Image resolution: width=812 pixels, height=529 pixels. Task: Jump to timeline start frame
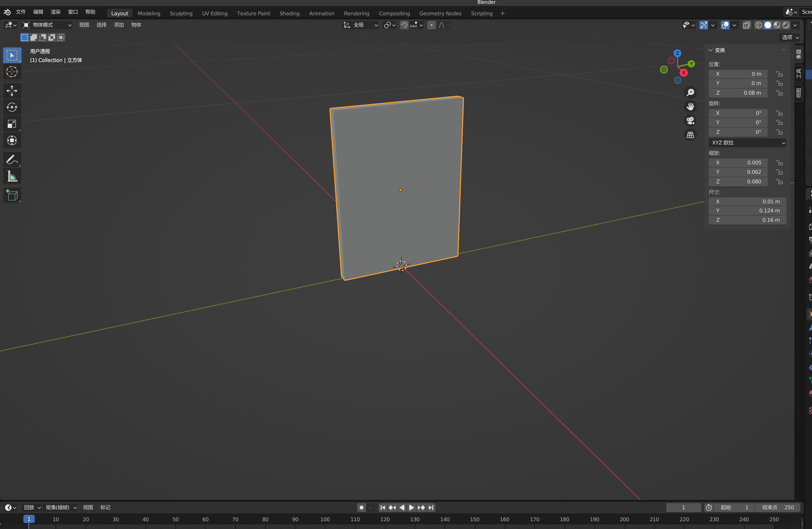pos(383,507)
